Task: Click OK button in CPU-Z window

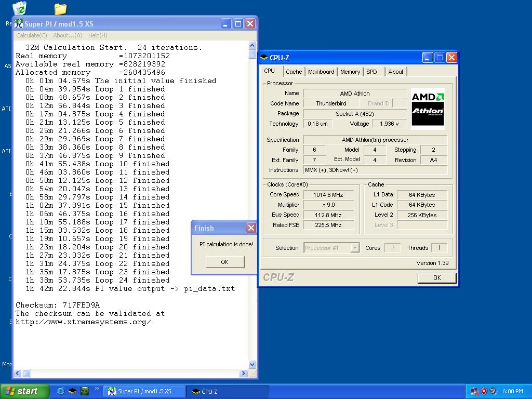Action: [437, 278]
